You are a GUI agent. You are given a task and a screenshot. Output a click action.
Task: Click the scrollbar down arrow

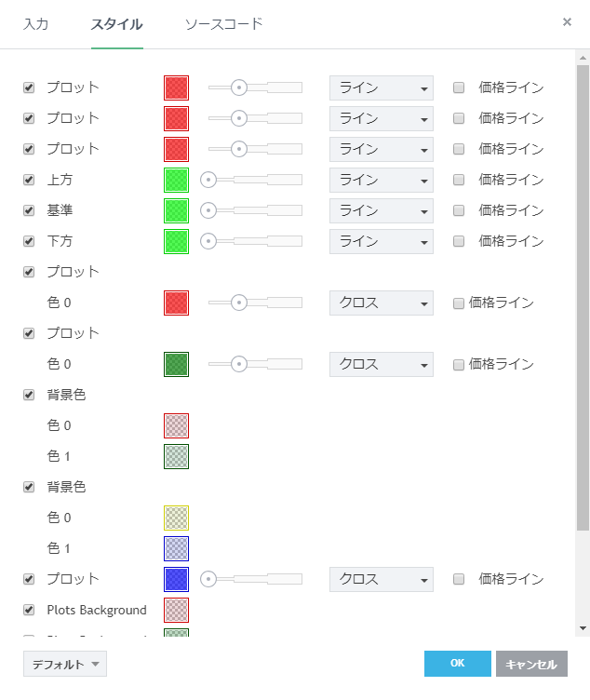pyautogui.click(x=583, y=628)
